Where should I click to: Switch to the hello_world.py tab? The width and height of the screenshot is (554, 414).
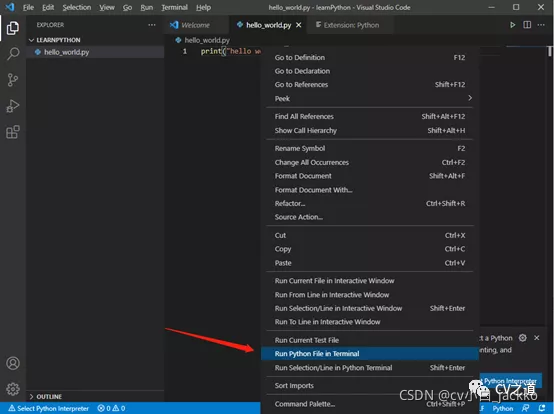(x=268, y=25)
